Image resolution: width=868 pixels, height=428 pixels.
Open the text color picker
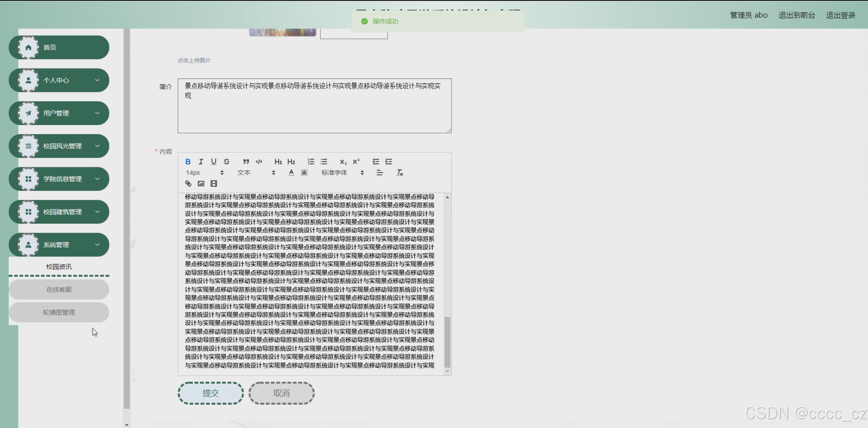click(291, 173)
